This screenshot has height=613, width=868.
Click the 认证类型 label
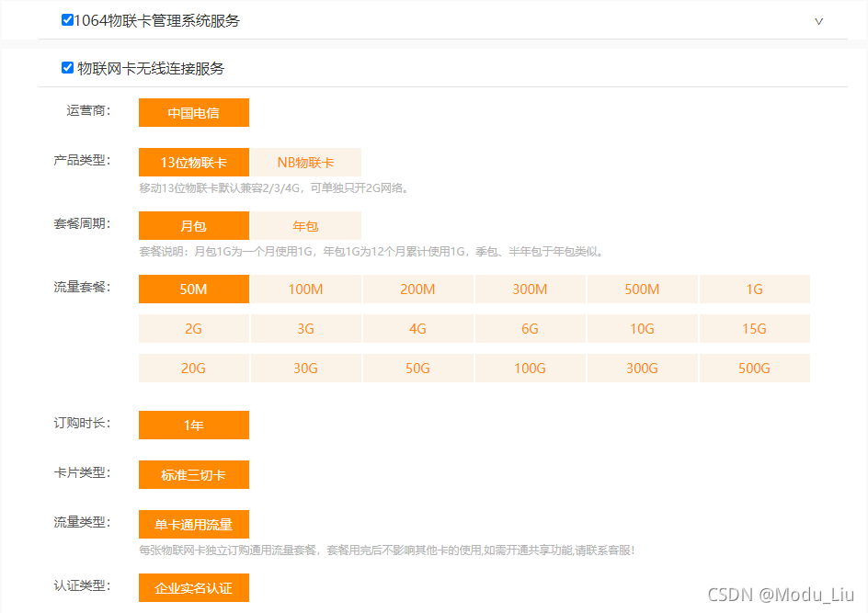click(x=82, y=586)
